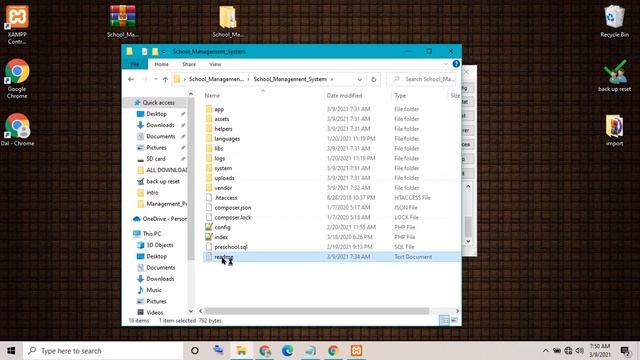Image resolution: width=640 pixels, height=360 pixels.
Task: Open the Home ribbon tab
Action: (161, 64)
